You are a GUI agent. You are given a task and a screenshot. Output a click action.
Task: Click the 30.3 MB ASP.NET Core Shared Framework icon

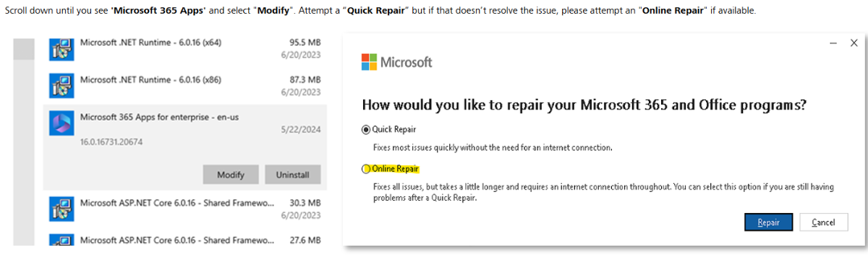[x=60, y=209]
